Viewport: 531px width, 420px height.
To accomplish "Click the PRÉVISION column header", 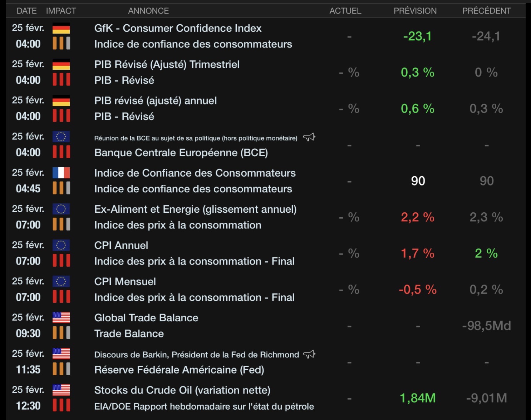I will pos(415,11).
